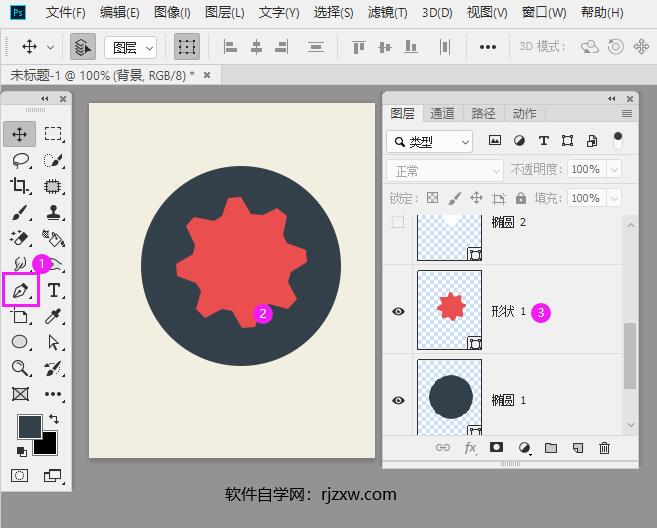Select the Brush tool
Screen dimensions: 657x528
click(20, 212)
